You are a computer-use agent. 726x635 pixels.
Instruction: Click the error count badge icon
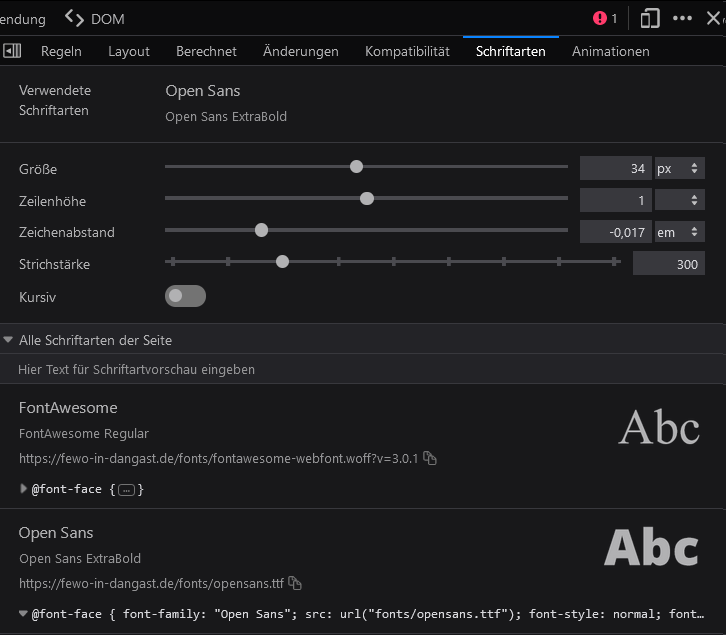pos(600,18)
